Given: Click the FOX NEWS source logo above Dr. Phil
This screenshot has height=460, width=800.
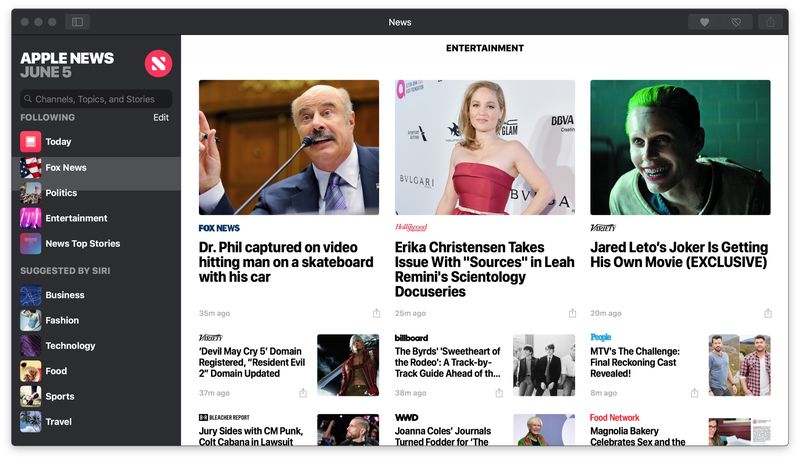Looking at the screenshot, I should [219, 228].
